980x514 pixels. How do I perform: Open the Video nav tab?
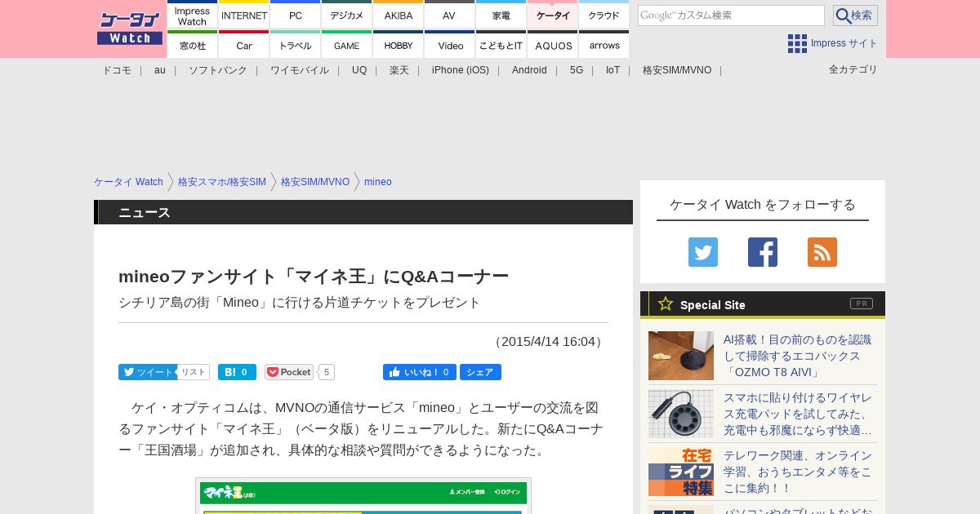[x=449, y=44]
